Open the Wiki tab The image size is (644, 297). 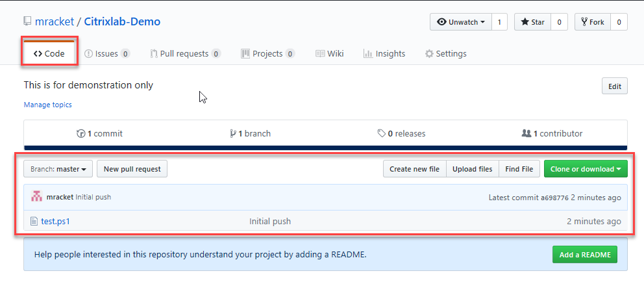330,53
